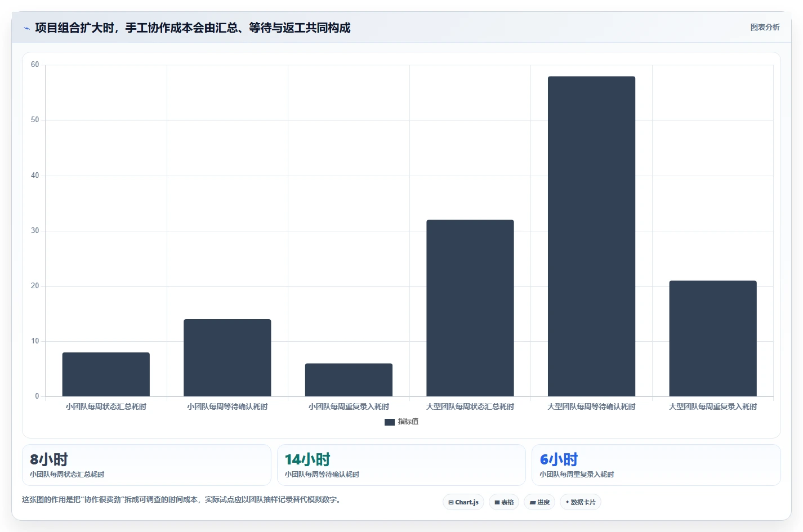Select the 大型团队每周等待确认耗时 bar
This screenshot has width=803, height=532.
pyautogui.click(x=591, y=236)
